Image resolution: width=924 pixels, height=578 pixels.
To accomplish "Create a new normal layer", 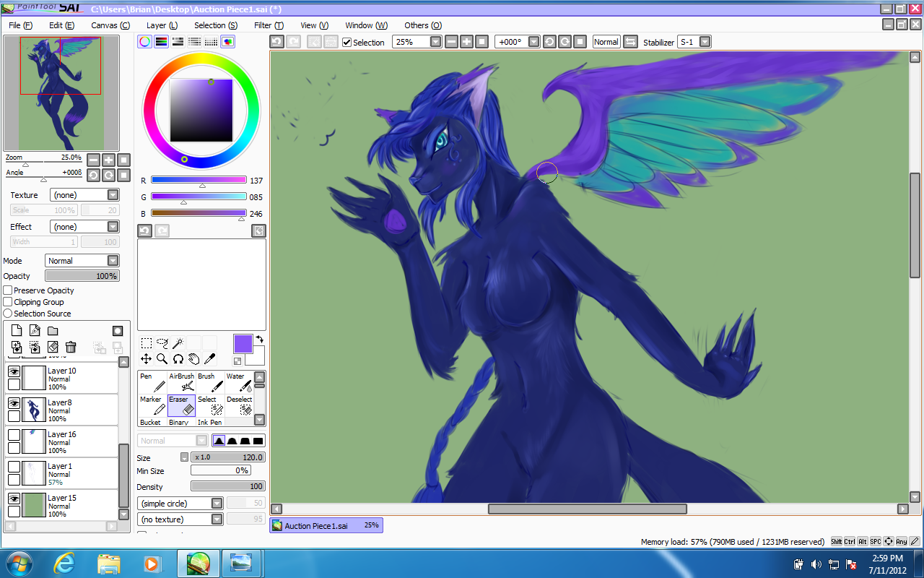I will pos(17,331).
